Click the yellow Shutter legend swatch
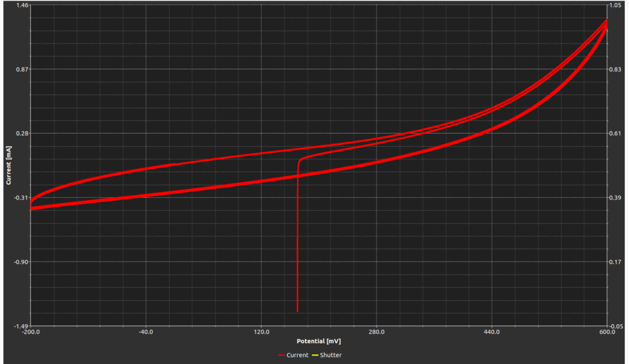The image size is (629, 364). pos(314,355)
